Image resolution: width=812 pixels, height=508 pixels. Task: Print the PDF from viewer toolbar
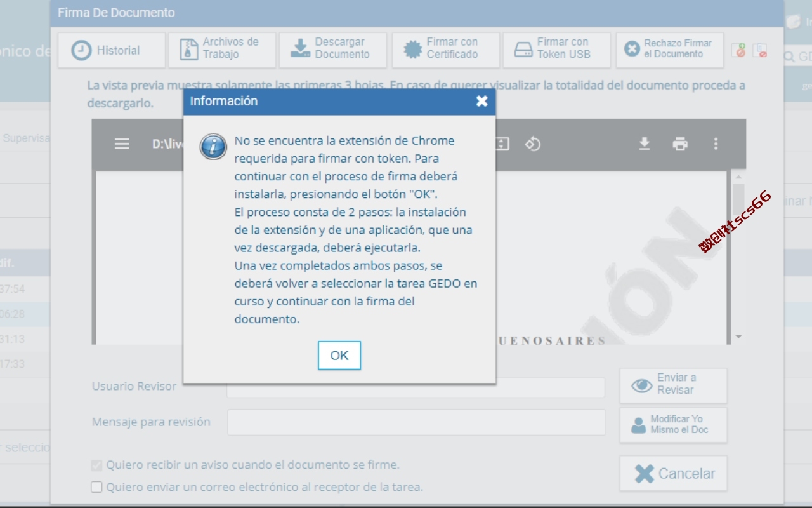click(x=680, y=144)
